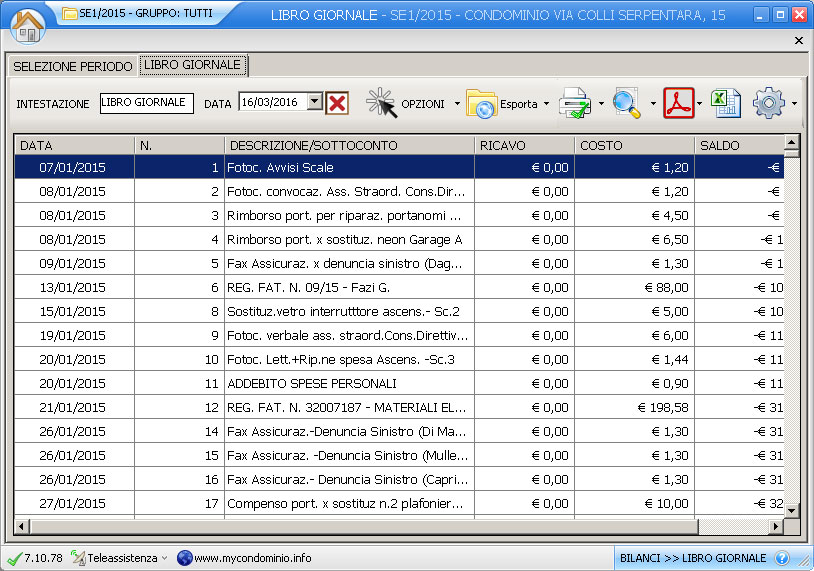Open the www.mycondominio.info link
Image resolution: width=814 pixels, height=571 pixels.
pyautogui.click(x=252, y=558)
